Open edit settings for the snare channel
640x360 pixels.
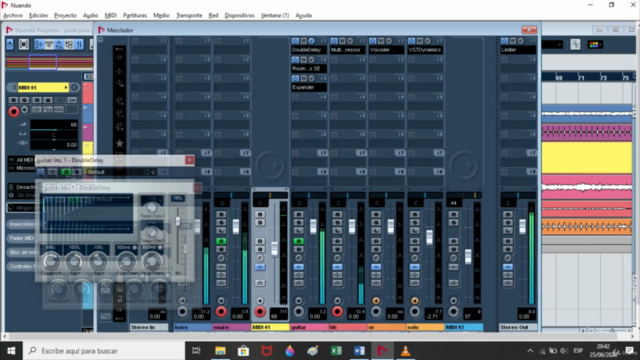click(x=221, y=258)
